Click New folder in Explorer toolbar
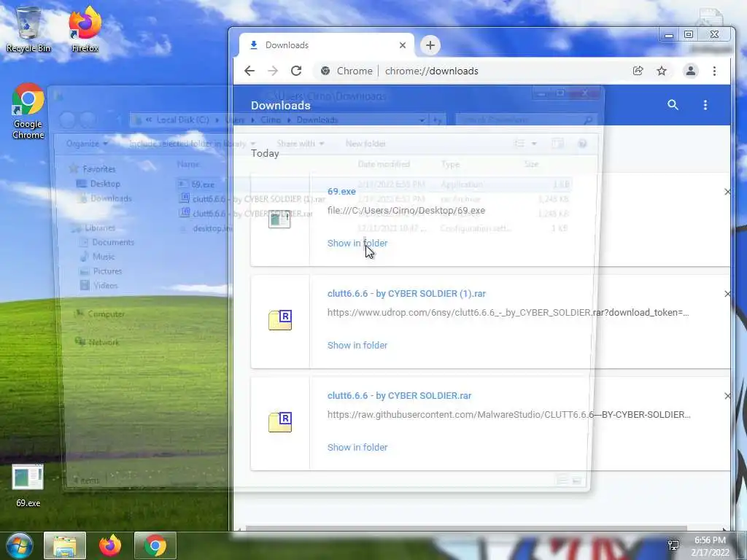 (365, 144)
